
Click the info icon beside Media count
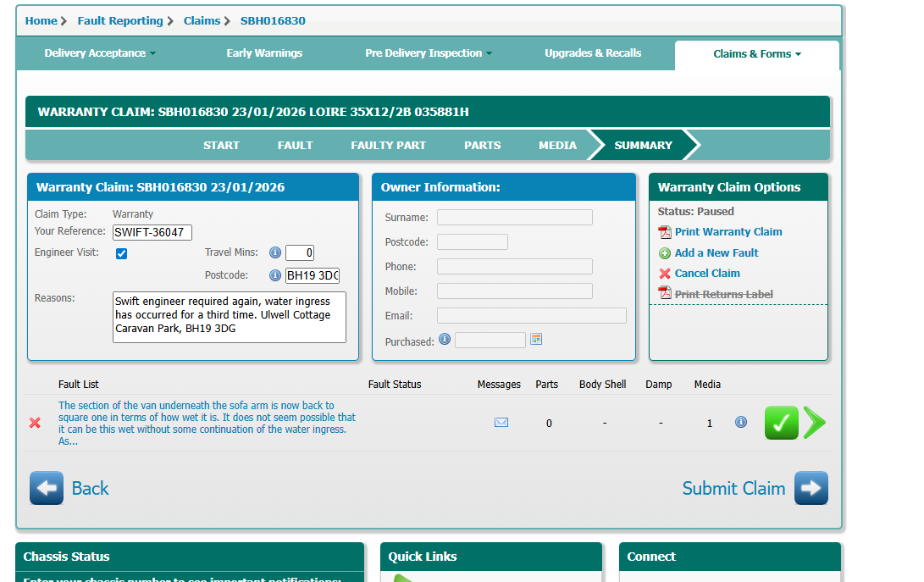741,422
